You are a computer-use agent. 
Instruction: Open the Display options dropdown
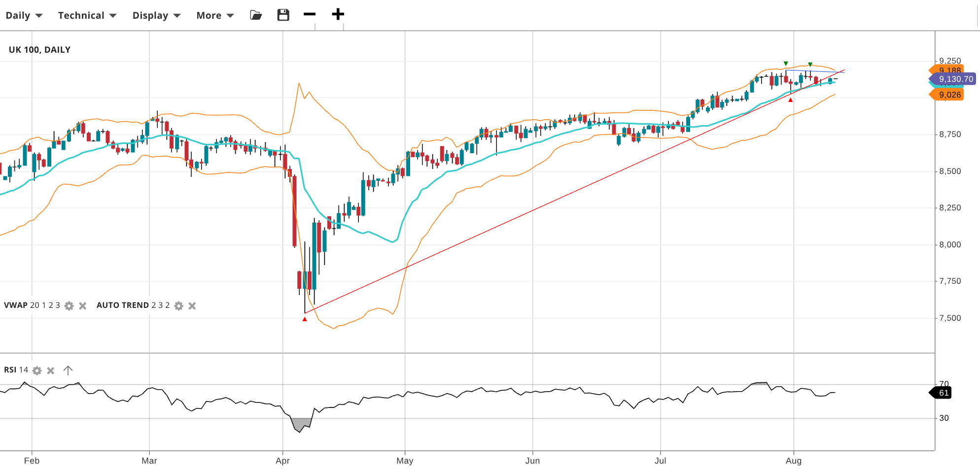(156, 15)
